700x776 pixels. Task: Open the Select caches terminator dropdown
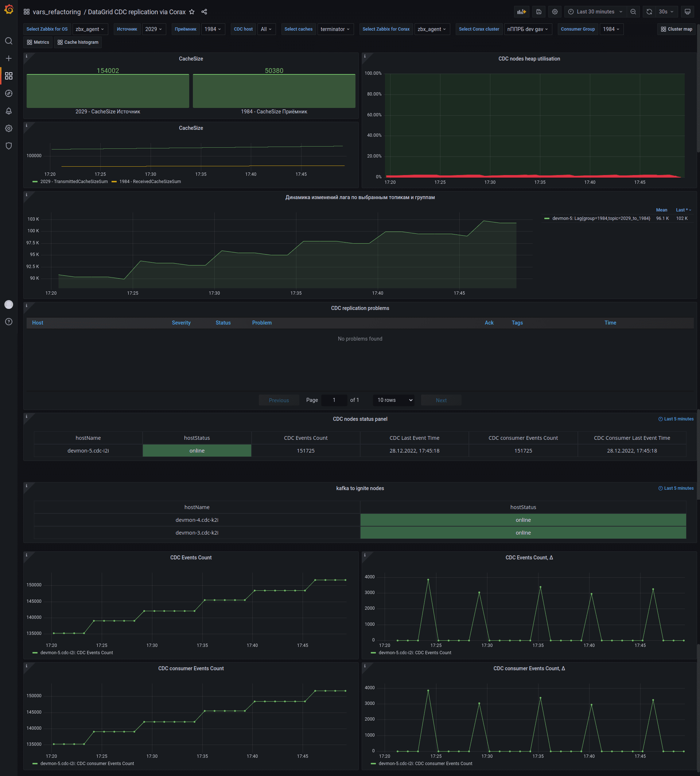[335, 29]
